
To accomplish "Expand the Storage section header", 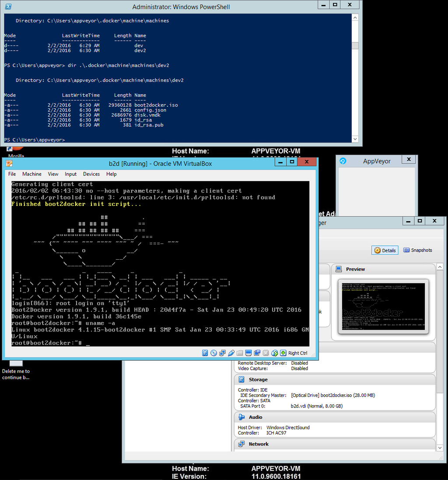I will coord(262,379).
